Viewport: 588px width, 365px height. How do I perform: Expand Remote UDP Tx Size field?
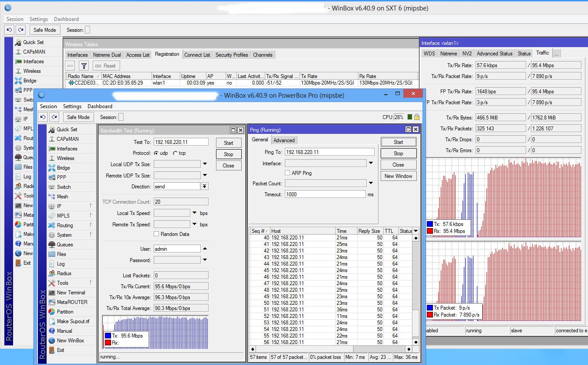[205, 176]
